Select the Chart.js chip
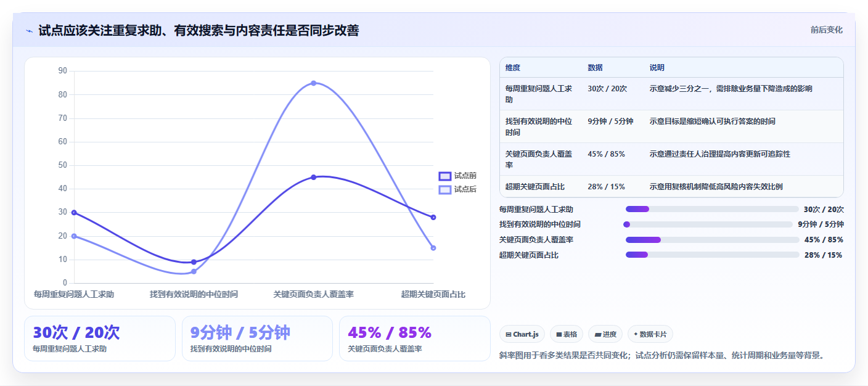Viewport: 868px width, 386px height. pos(522,334)
